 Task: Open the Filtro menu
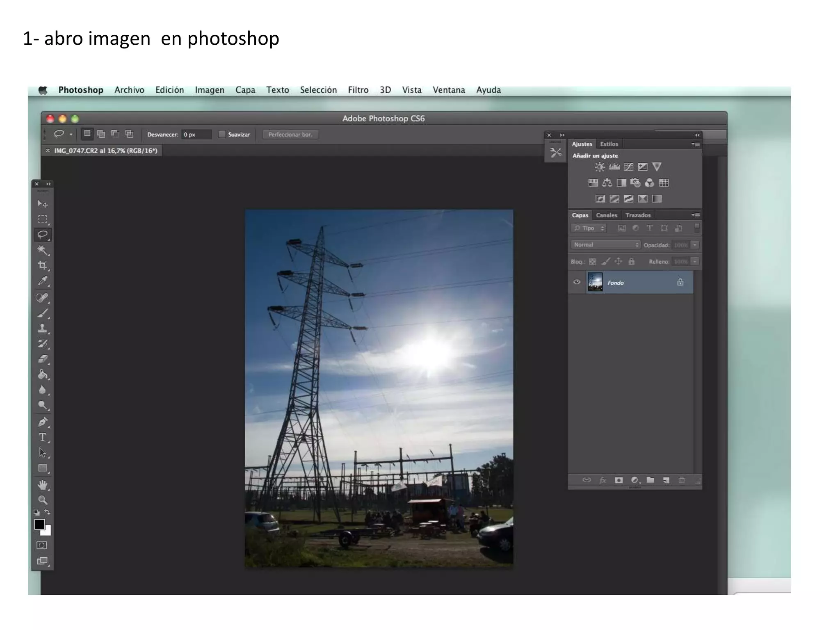358,90
